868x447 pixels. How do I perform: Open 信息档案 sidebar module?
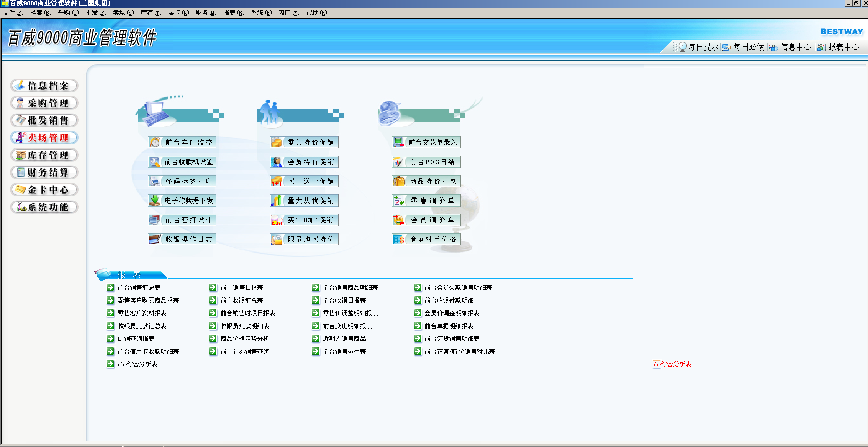tap(44, 86)
